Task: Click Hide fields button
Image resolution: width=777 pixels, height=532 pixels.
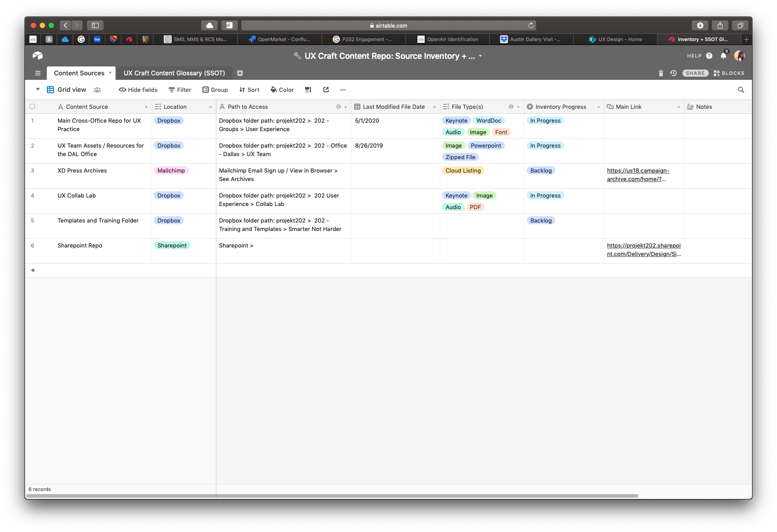Action: (138, 90)
